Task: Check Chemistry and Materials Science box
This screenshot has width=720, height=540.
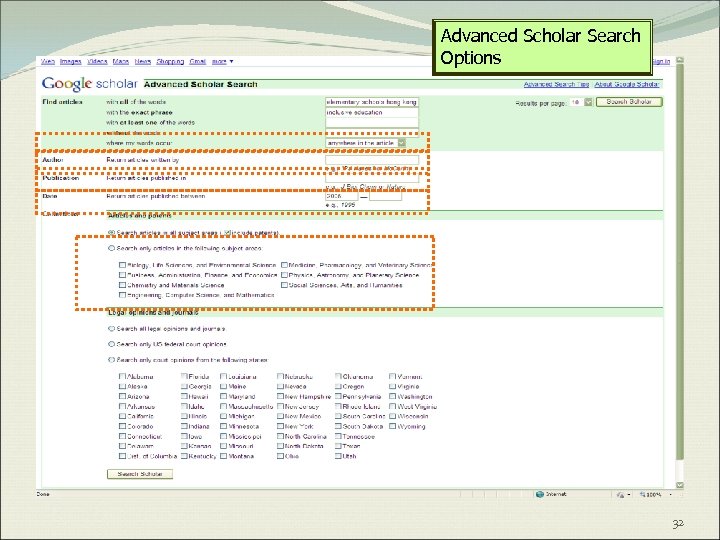Action: (x=122, y=285)
